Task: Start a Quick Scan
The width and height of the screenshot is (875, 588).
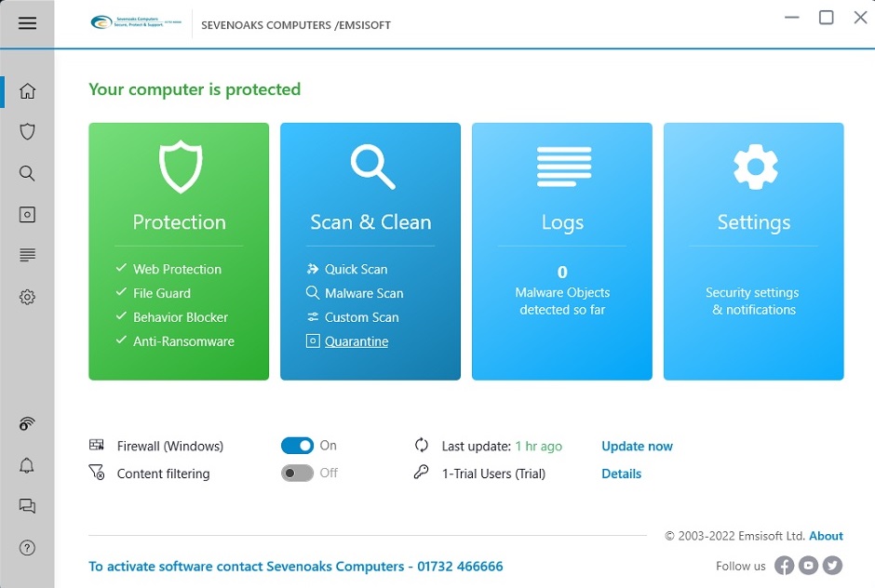Action: (356, 269)
